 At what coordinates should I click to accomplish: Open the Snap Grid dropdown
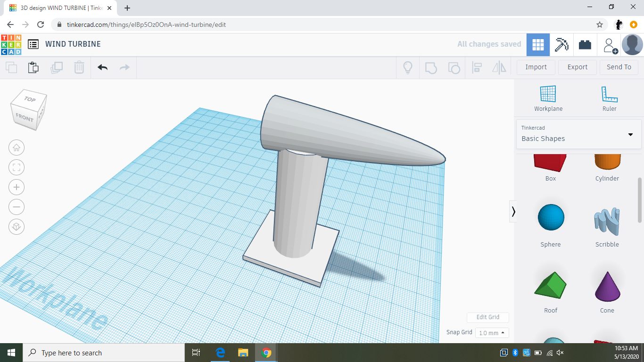click(492, 332)
